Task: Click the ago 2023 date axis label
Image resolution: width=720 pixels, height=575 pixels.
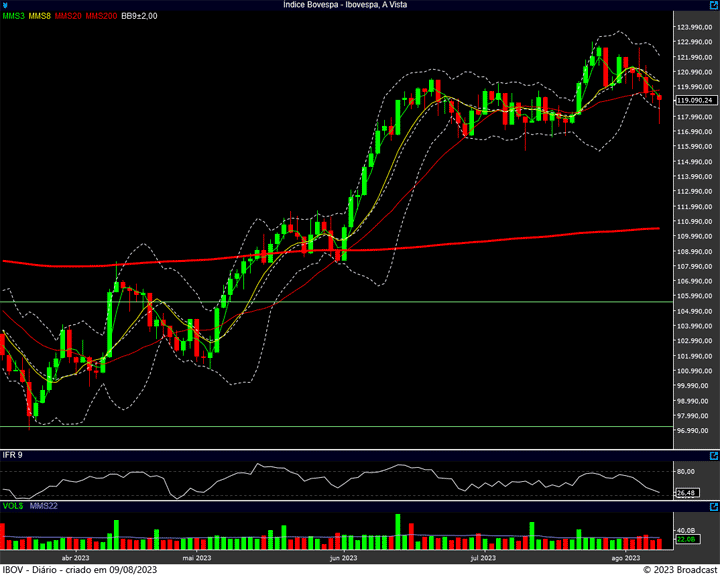Action: point(624,558)
